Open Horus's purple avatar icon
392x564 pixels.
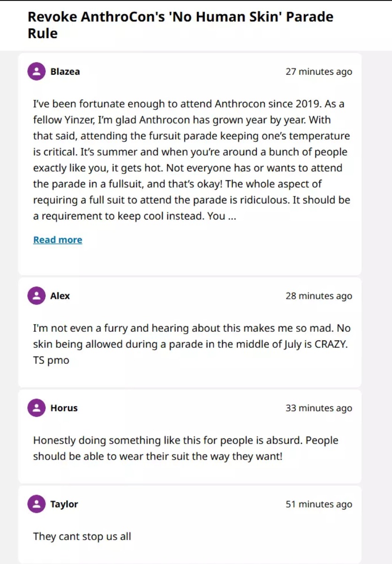click(x=37, y=408)
